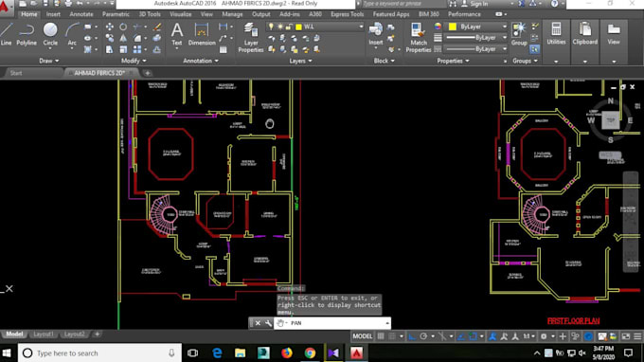Image resolution: width=644 pixels, height=362 pixels.
Task: Click the Insert block icon
Action: pyautogui.click(x=375, y=34)
